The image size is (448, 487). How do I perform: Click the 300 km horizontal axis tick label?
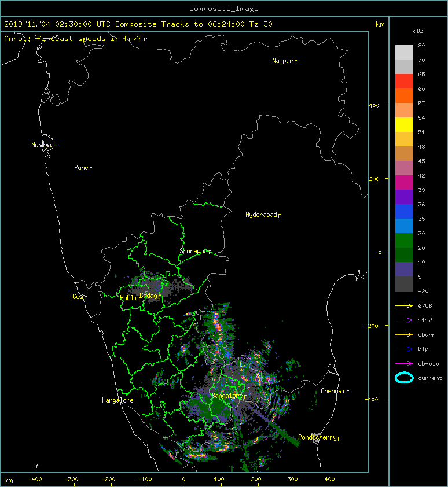click(x=292, y=479)
